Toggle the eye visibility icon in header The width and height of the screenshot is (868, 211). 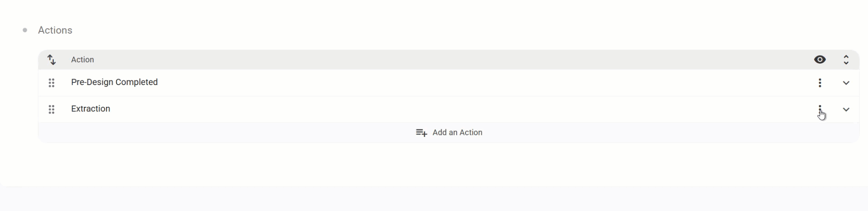820,60
